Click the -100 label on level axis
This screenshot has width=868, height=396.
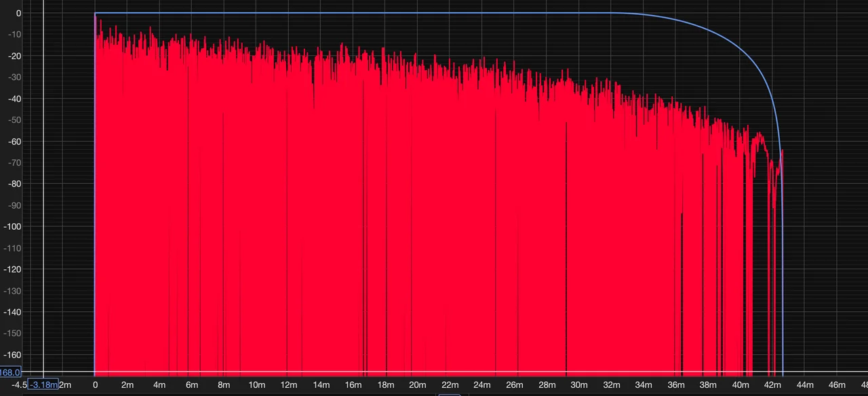(12, 226)
